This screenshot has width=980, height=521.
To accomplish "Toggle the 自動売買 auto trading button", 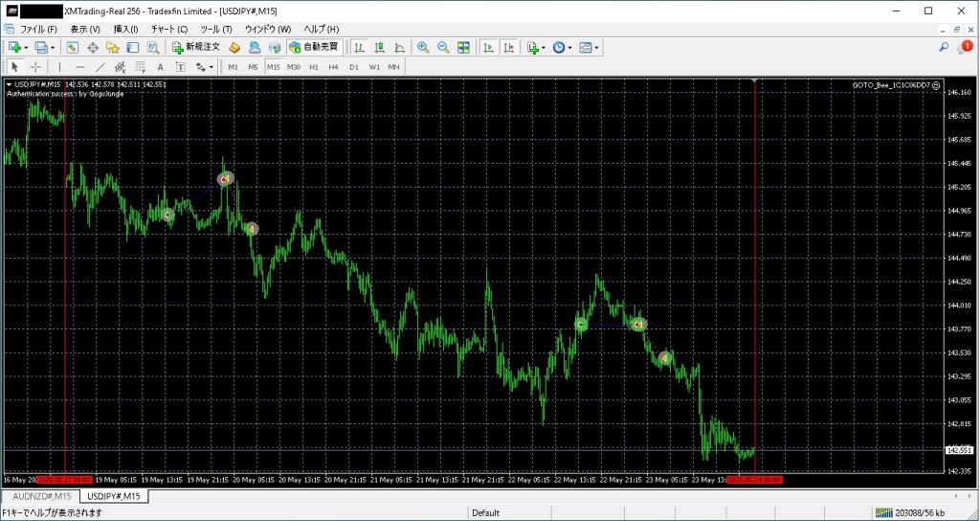I will 313,47.
